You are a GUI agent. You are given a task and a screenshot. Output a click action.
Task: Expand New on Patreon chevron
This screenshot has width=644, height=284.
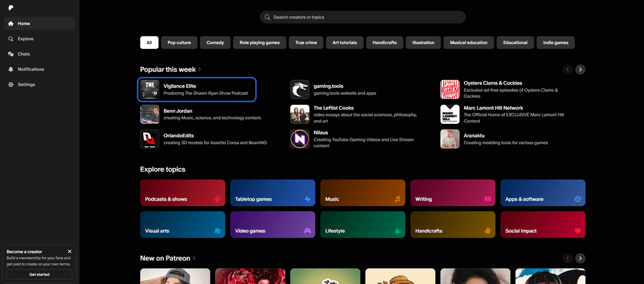194,258
